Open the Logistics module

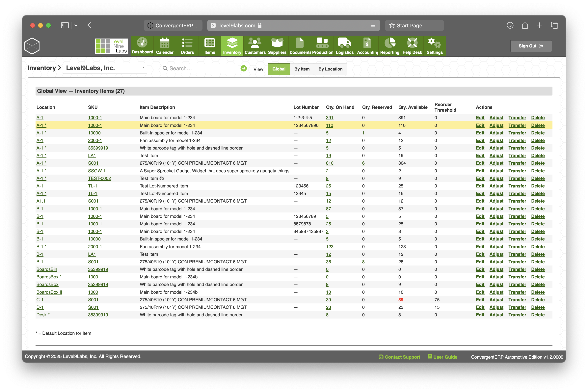pyautogui.click(x=345, y=46)
